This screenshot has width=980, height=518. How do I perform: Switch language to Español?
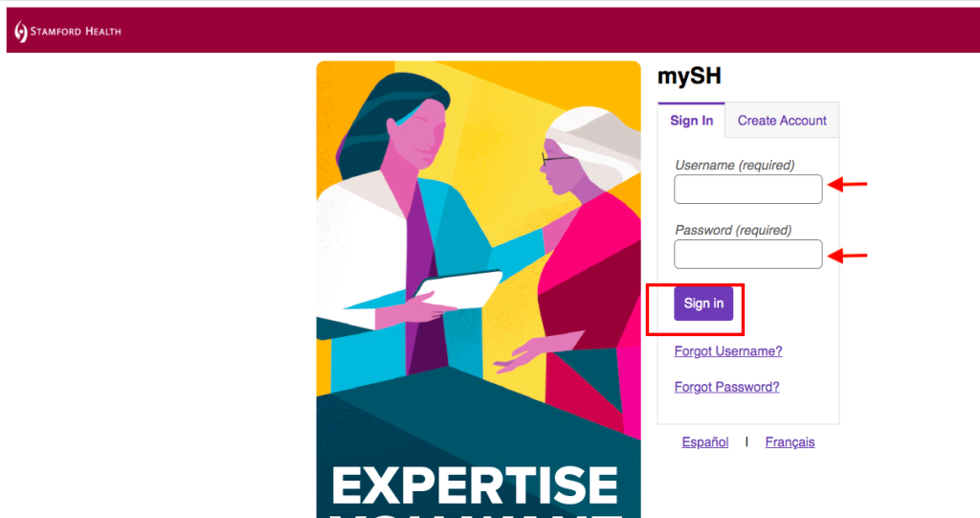pyautogui.click(x=705, y=442)
